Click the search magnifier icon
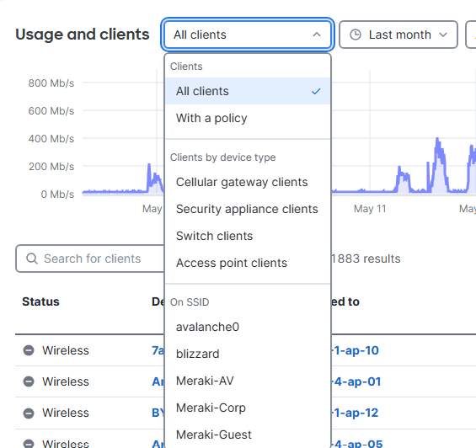476x448 pixels. pyautogui.click(x=31, y=259)
